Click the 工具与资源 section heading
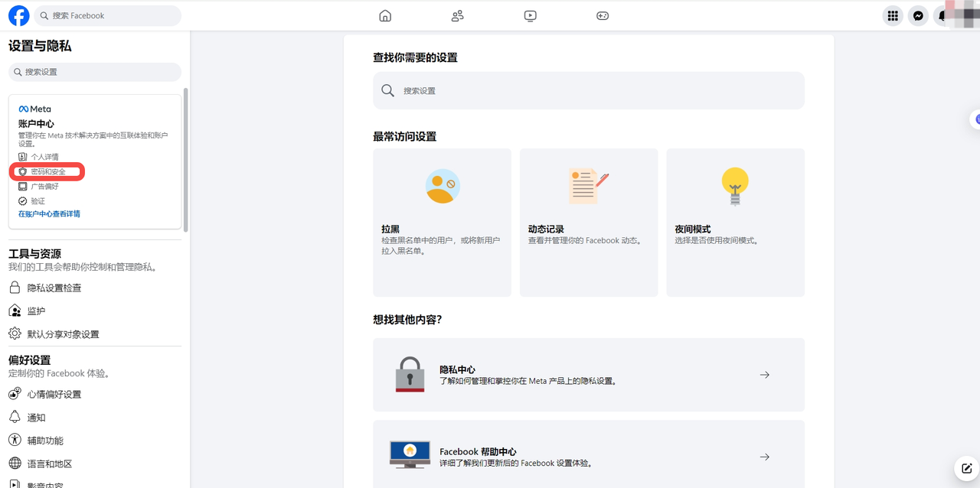 (x=34, y=254)
